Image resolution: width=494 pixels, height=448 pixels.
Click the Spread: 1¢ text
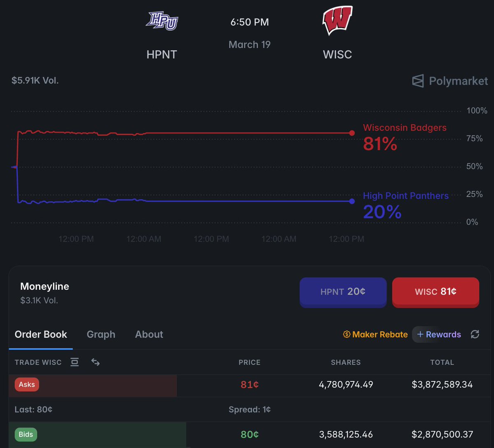tap(249, 410)
